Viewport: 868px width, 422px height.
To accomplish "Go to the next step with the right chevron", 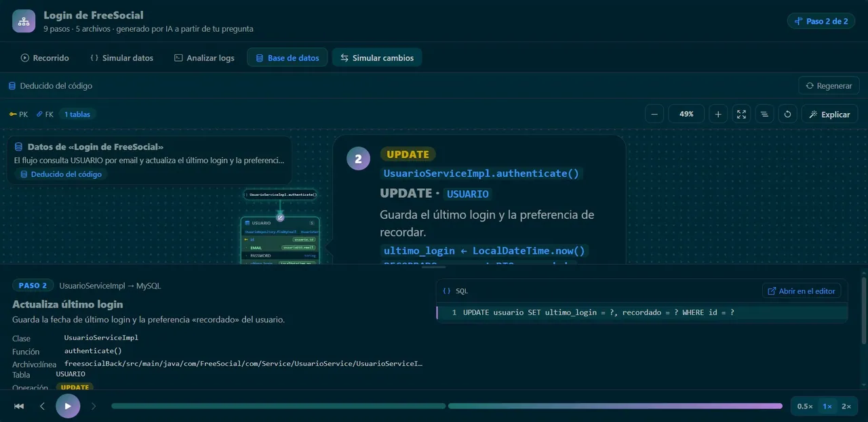I will [94, 406].
